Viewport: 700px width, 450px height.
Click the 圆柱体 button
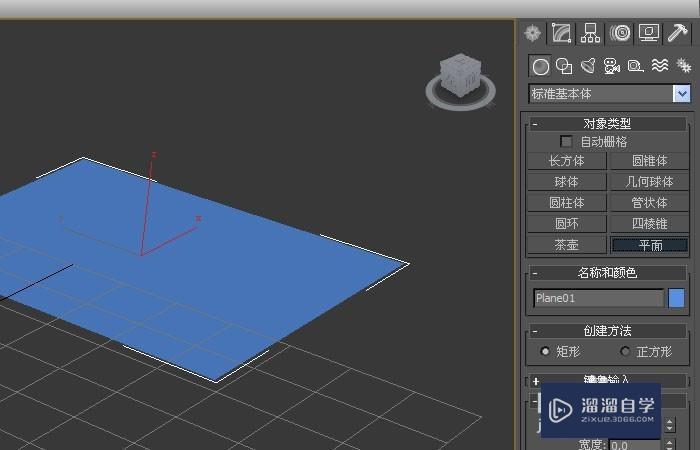(567, 203)
